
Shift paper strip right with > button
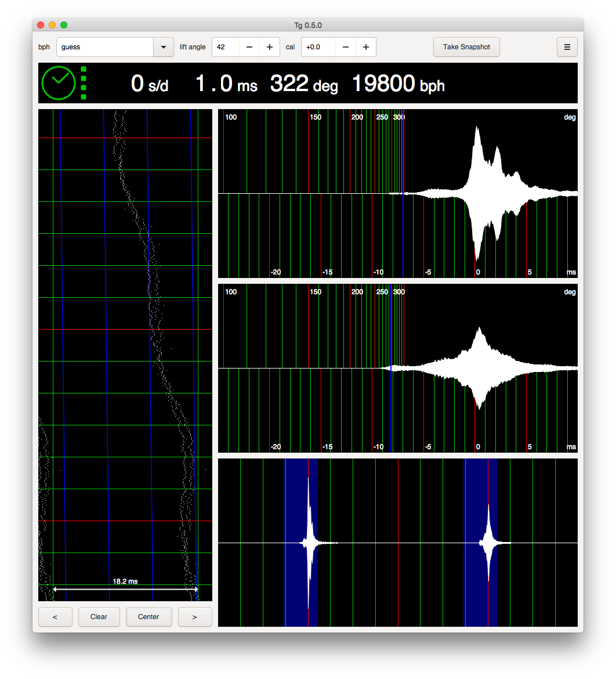pos(194,617)
